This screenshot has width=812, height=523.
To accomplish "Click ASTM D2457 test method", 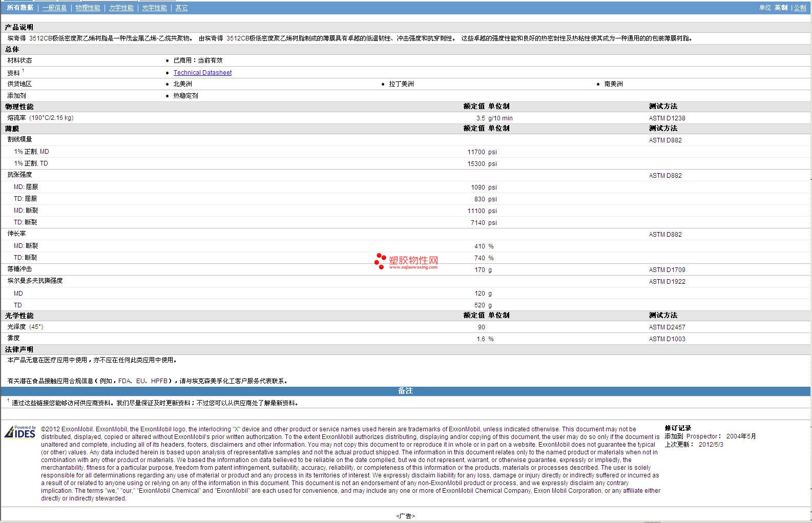I will pyautogui.click(x=667, y=327).
